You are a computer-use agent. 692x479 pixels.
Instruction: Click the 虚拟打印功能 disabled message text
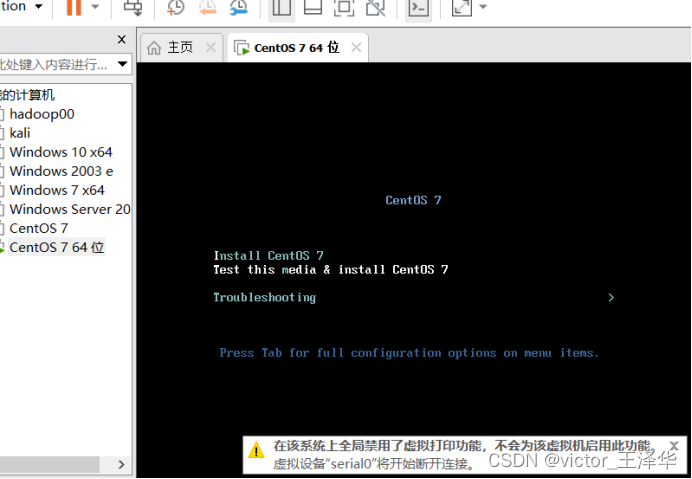point(463,445)
